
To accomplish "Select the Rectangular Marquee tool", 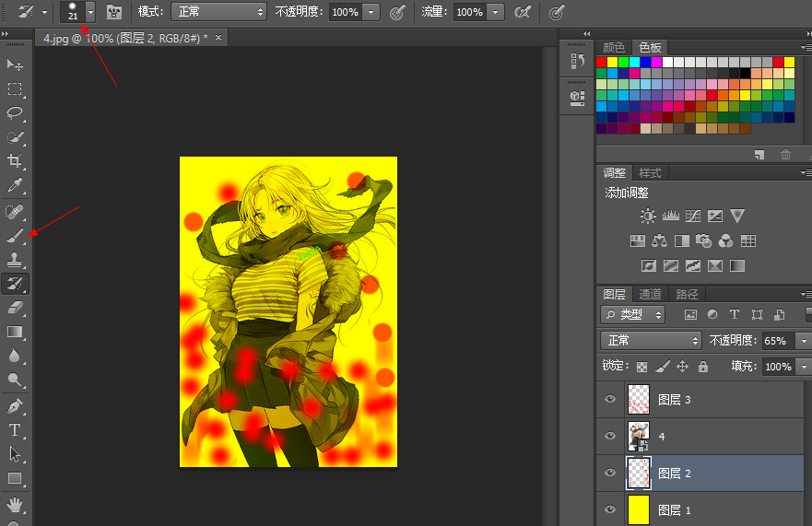I will 15,89.
